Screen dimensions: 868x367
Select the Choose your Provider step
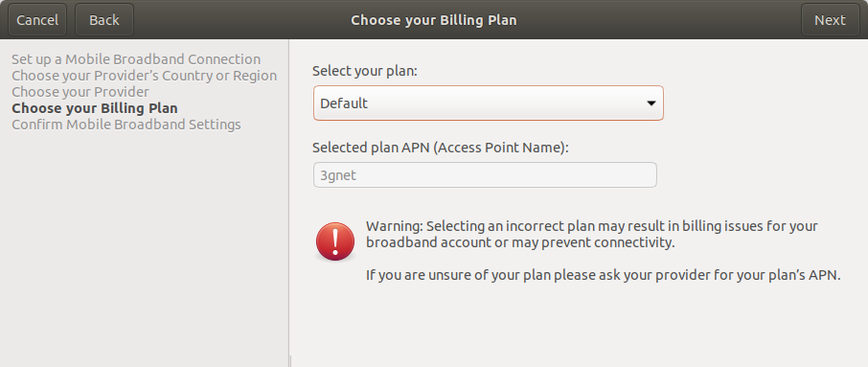(x=80, y=91)
